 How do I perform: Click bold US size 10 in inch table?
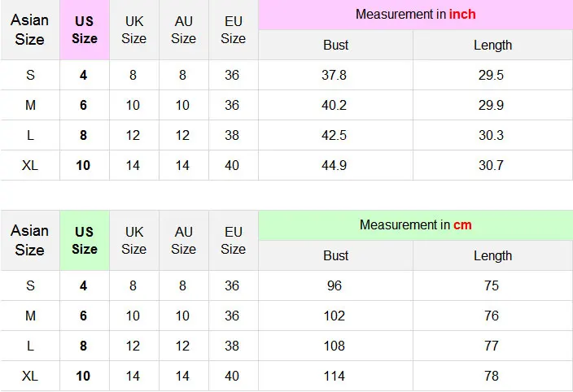(83, 165)
